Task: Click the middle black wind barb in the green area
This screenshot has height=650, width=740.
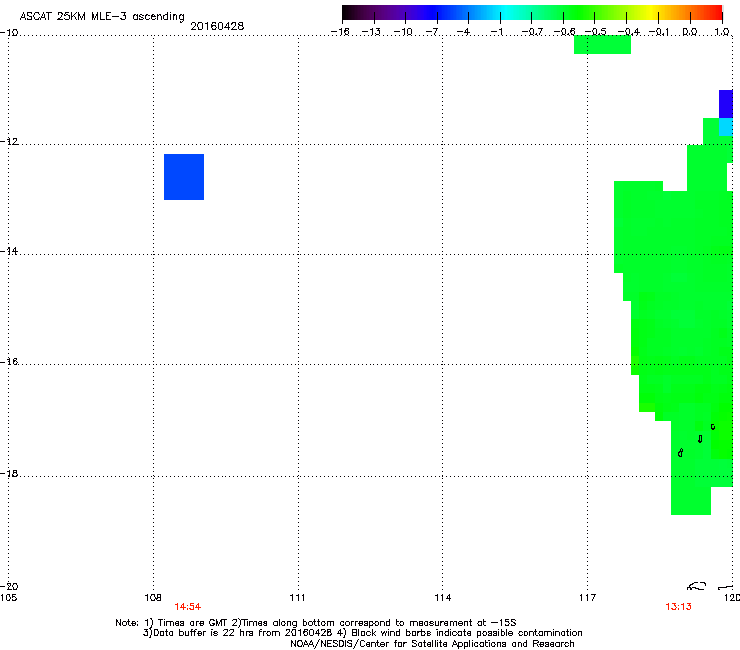Action: click(x=700, y=439)
